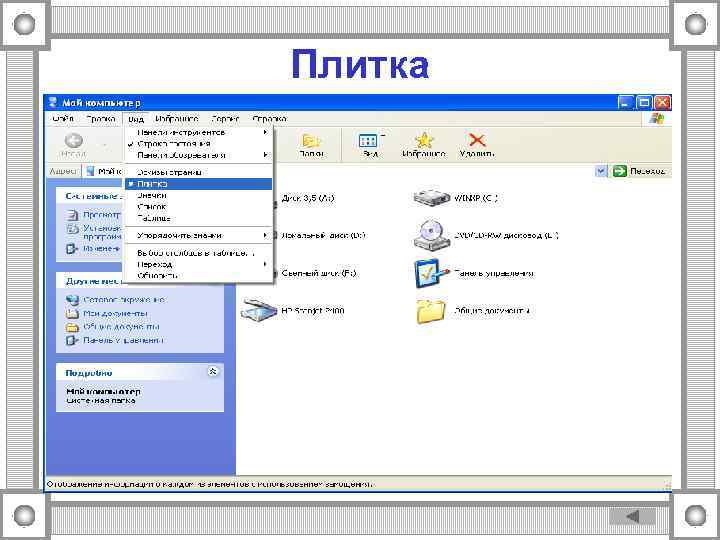Click the View (Вид) toolbar icon

coord(368,141)
